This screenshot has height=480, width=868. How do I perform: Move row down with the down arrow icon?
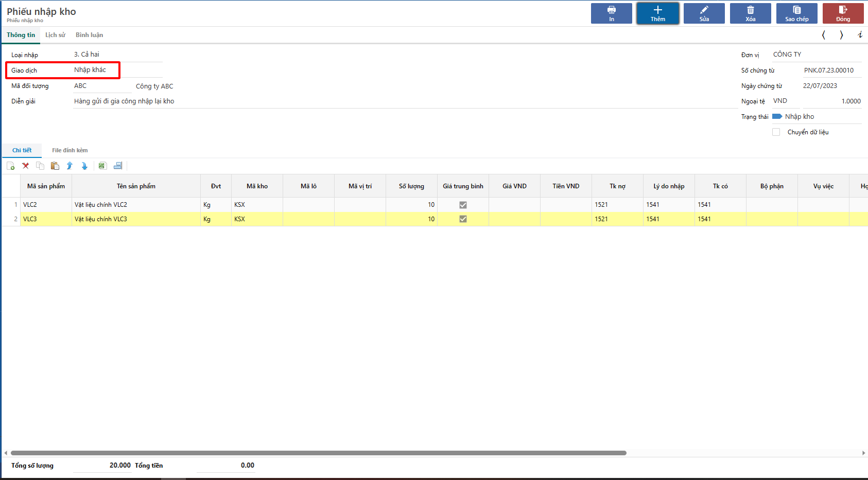pyautogui.click(x=84, y=166)
